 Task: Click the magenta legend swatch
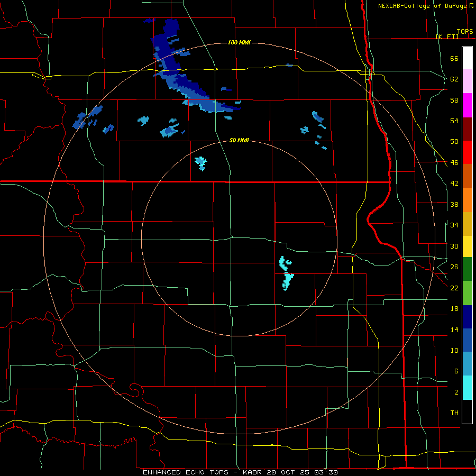tap(467, 105)
